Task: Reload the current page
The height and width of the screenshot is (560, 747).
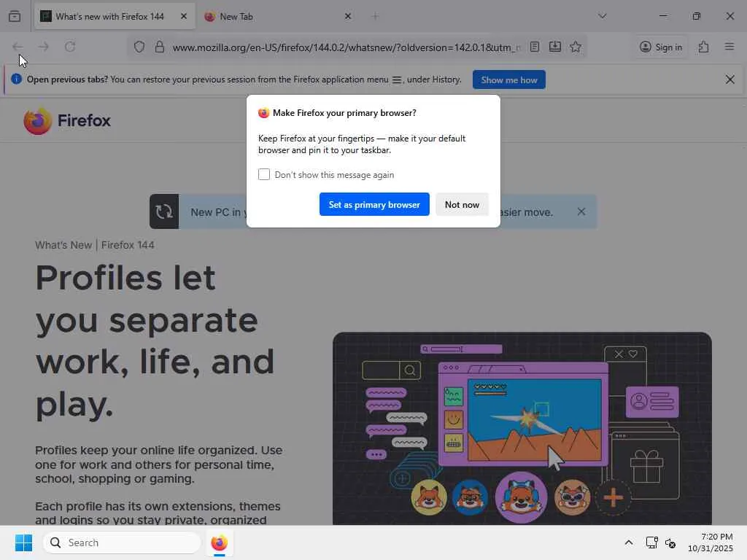Action: tap(70, 47)
